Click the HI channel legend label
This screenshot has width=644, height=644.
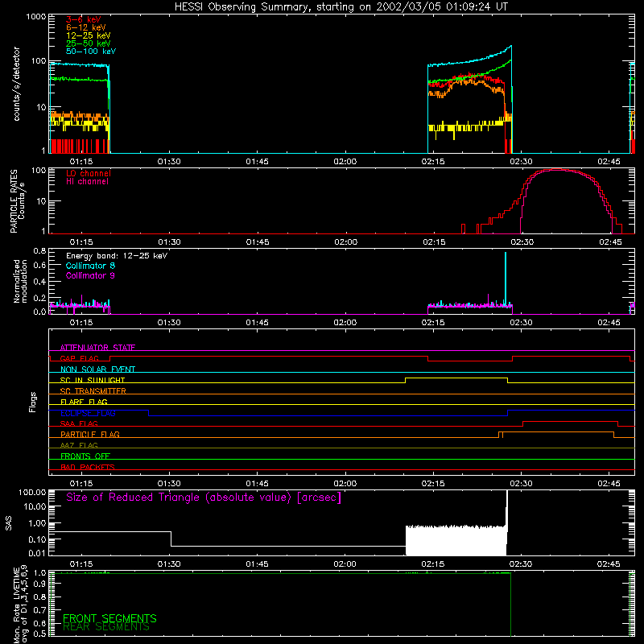[x=87, y=182]
